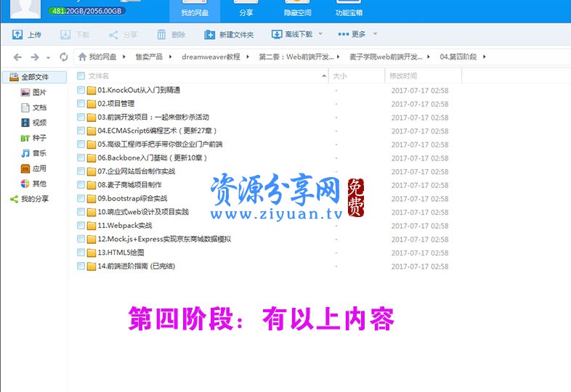Go forward with the right arrow
571x392 pixels.
(x=35, y=57)
